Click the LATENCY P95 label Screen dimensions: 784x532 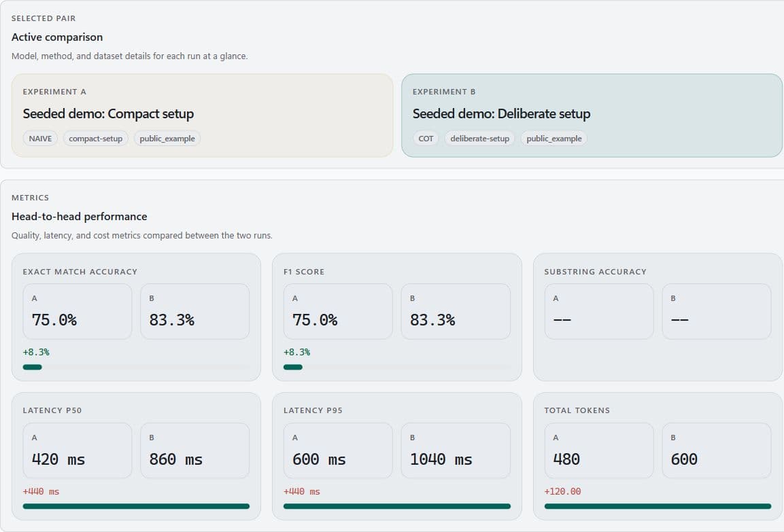point(313,410)
